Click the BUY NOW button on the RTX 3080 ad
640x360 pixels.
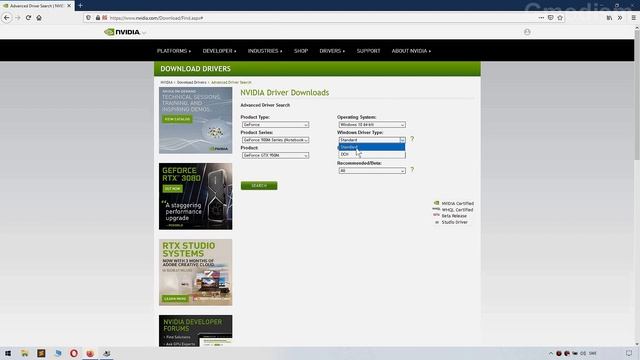173,189
